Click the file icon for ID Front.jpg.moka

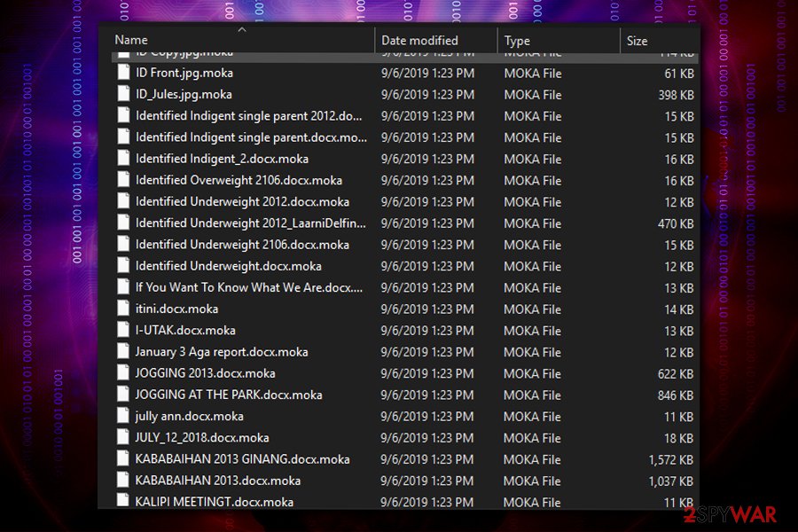[x=123, y=73]
